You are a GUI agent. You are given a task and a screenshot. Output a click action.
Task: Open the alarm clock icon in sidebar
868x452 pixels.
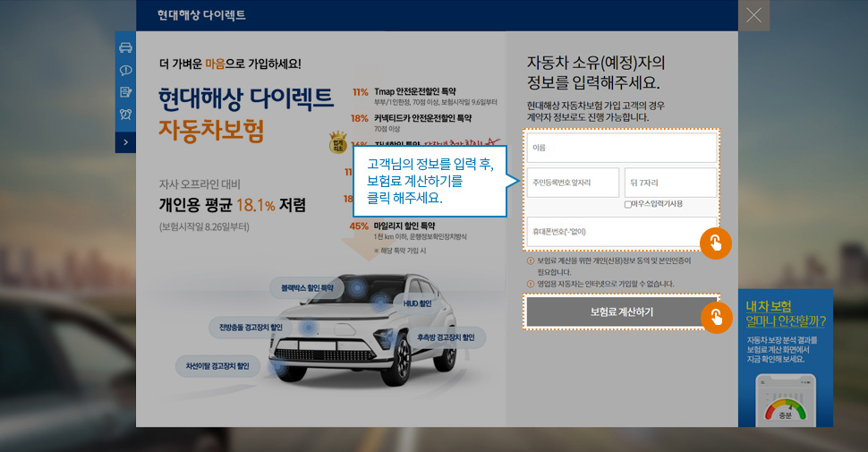[x=125, y=114]
